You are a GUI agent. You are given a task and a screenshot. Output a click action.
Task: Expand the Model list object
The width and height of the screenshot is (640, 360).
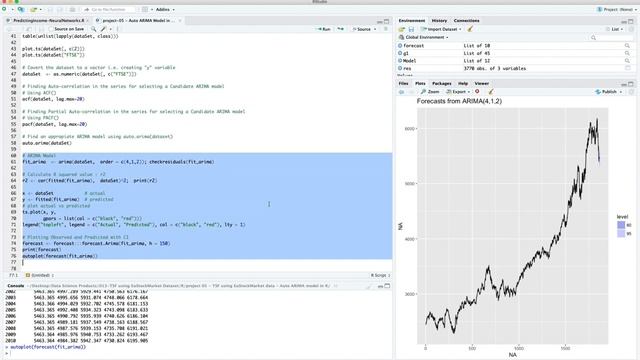(400, 60)
